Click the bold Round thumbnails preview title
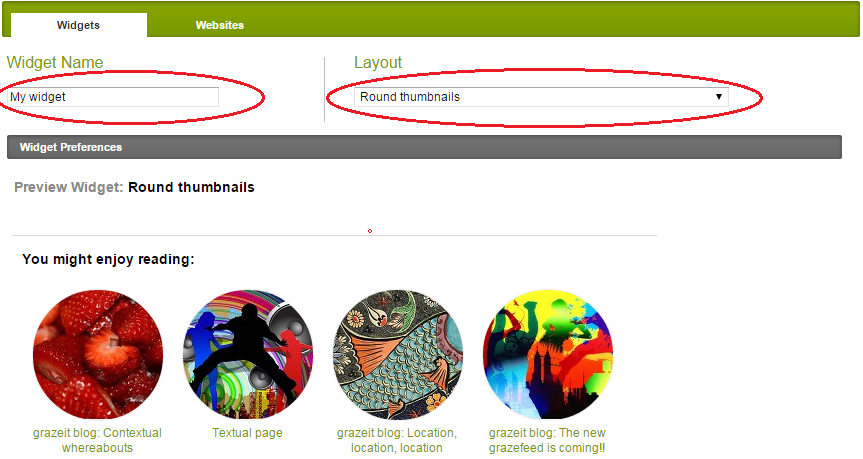863x459 pixels. point(192,187)
